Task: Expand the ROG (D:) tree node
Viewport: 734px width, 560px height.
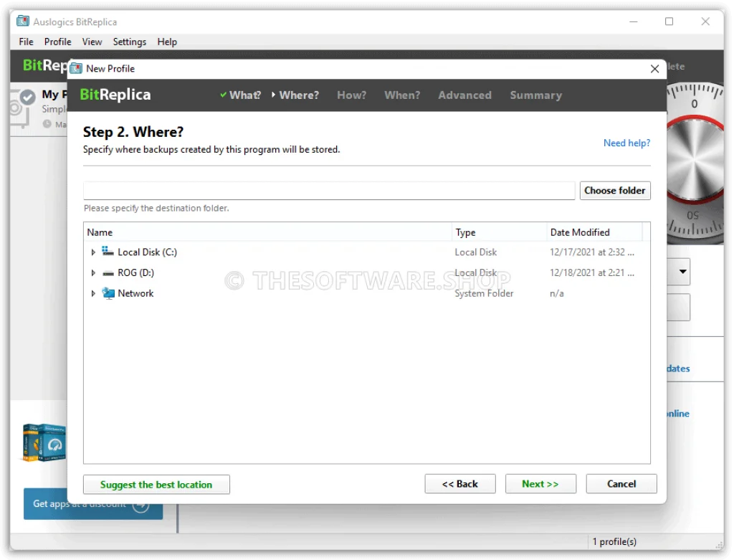Action: click(93, 273)
